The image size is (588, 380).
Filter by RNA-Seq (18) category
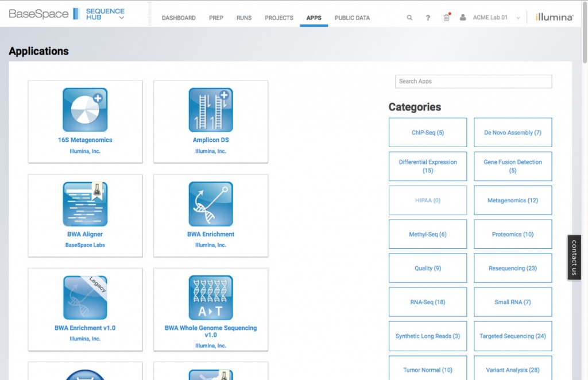click(x=428, y=302)
